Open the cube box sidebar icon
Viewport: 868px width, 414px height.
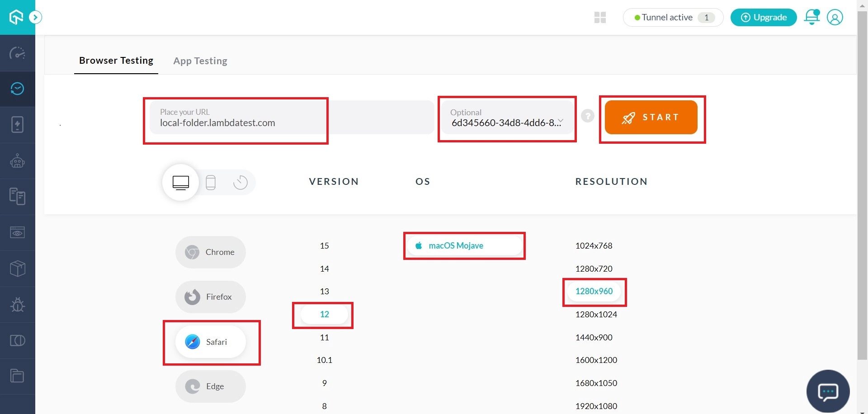17,268
